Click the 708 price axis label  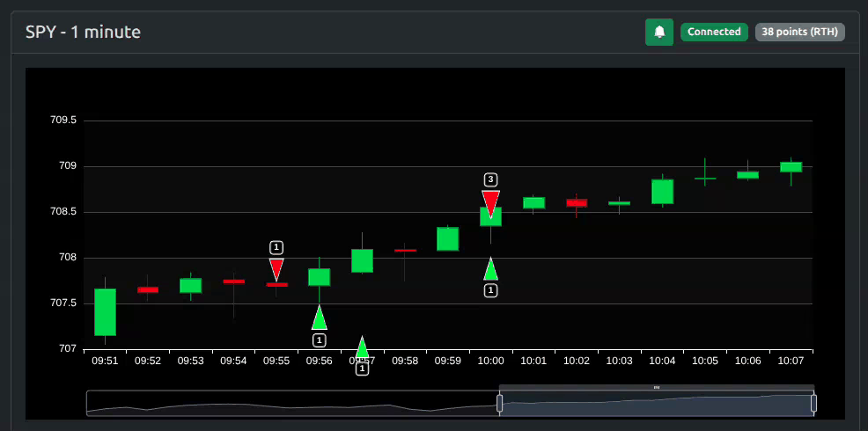(x=68, y=258)
